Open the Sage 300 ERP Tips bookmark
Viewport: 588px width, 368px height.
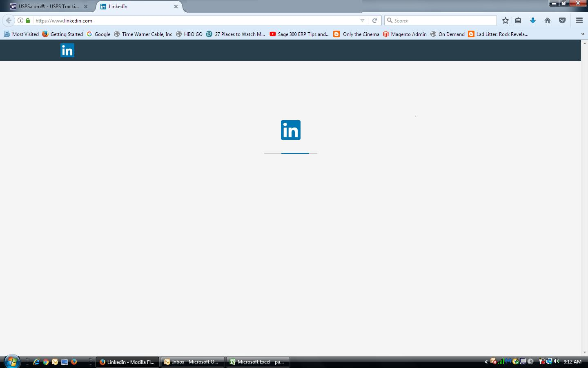pyautogui.click(x=300, y=34)
